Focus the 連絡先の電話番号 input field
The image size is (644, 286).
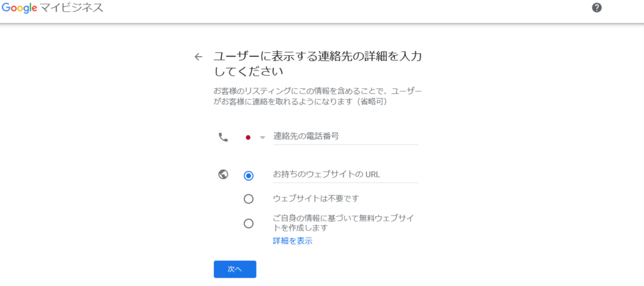346,137
